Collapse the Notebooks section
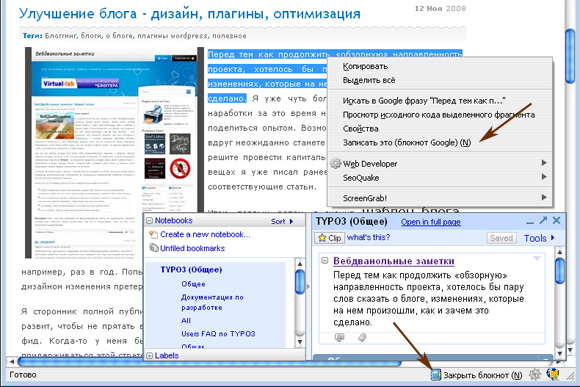Viewport: 580px width, 387px height. [x=149, y=221]
